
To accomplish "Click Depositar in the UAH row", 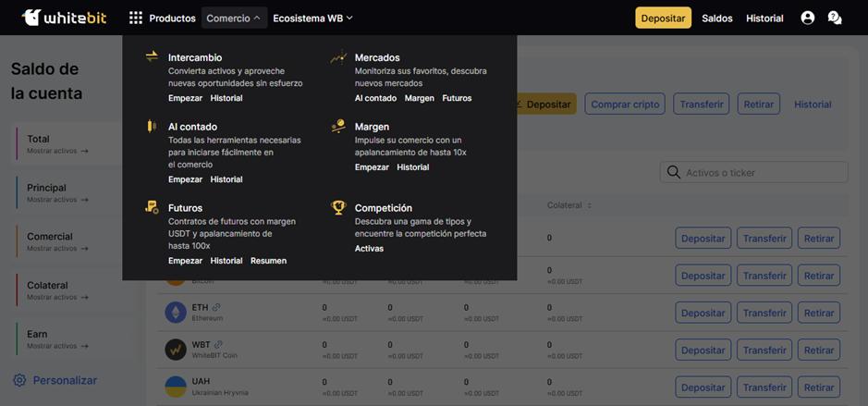I will 703,388.
